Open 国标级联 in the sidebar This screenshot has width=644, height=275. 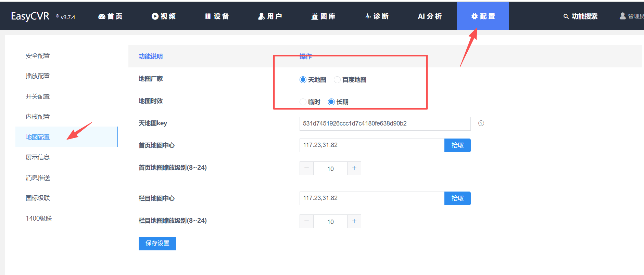tap(38, 198)
